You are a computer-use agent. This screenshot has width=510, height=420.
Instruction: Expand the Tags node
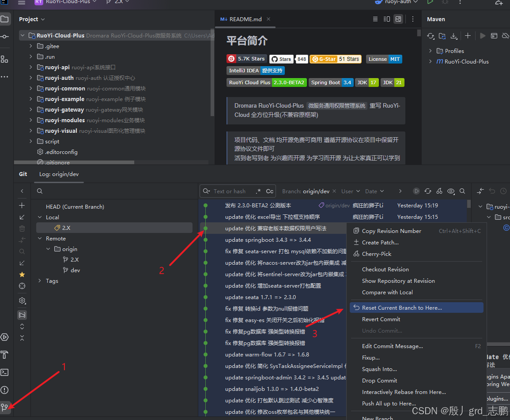click(x=40, y=281)
